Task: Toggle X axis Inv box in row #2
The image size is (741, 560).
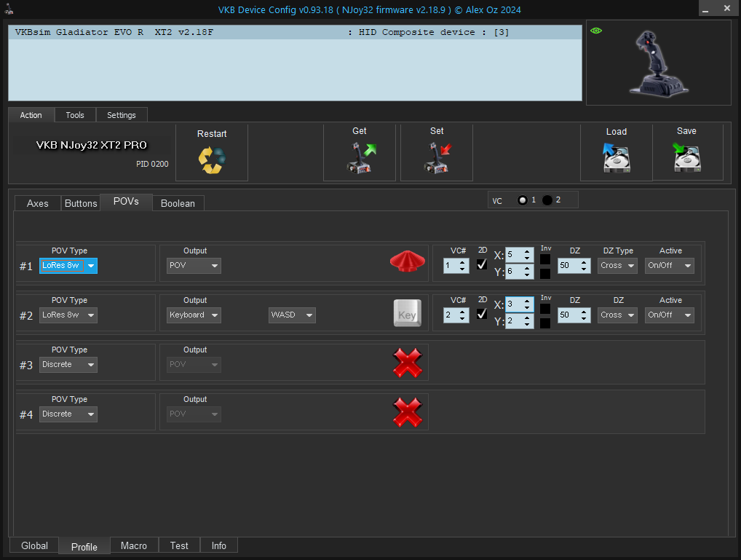Action: 545,309
